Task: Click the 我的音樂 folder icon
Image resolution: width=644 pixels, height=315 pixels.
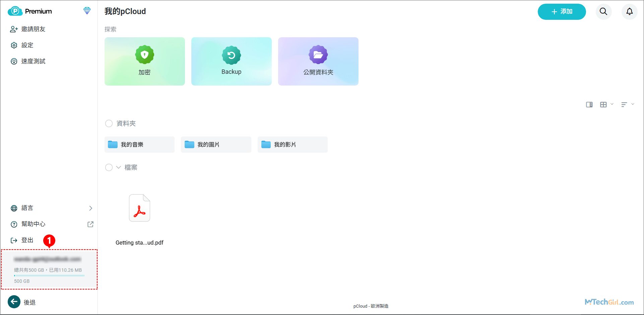Action: (113, 145)
